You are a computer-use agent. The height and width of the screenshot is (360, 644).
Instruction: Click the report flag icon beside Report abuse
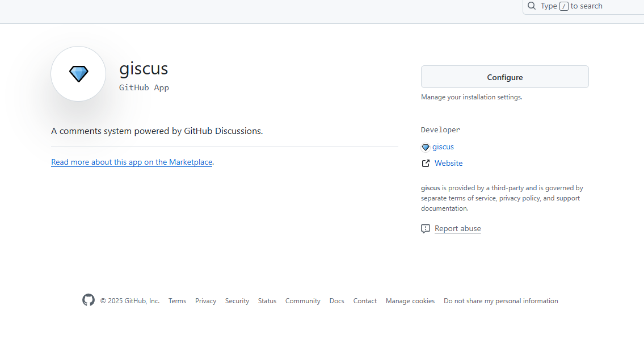(x=426, y=229)
